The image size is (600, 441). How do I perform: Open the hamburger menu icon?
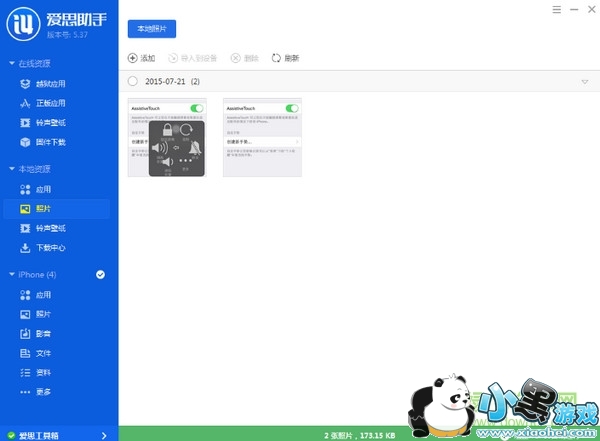(x=557, y=10)
